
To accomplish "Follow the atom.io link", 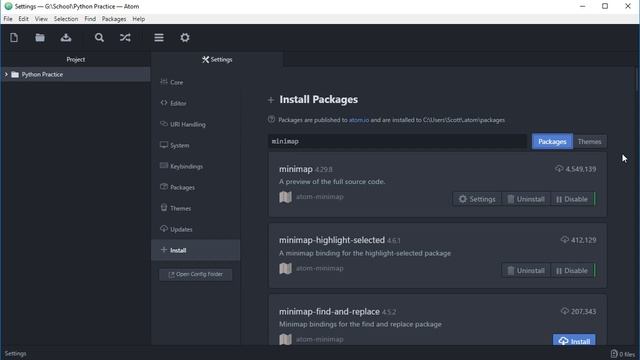I will point(359,120).
